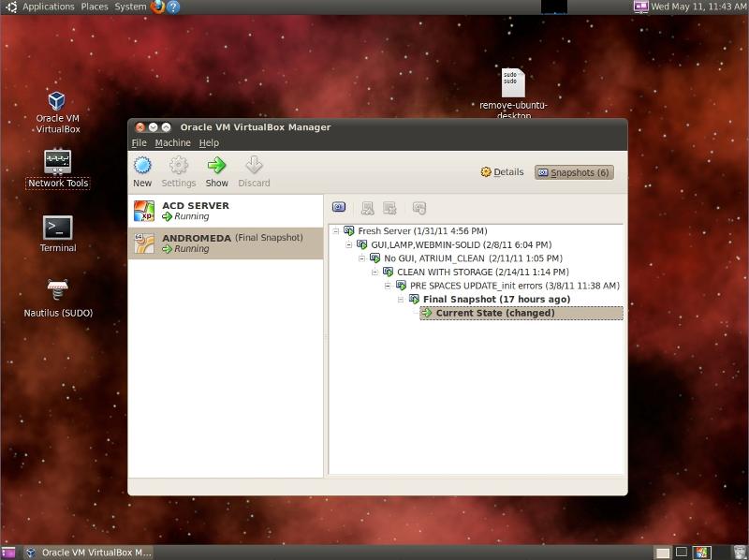Click the greyed-out Discard button
The width and height of the screenshot is (749, 560).
point(254,171)
